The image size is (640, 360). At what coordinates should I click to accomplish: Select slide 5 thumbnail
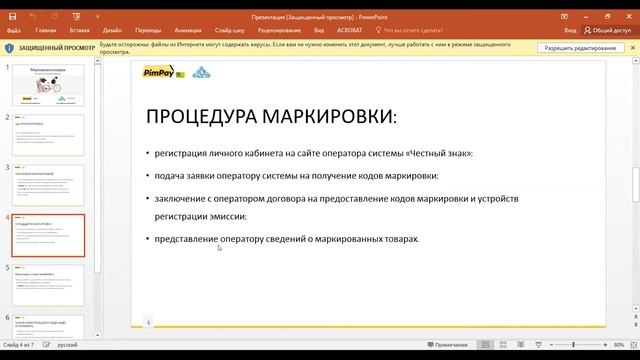tap(48, 285)
